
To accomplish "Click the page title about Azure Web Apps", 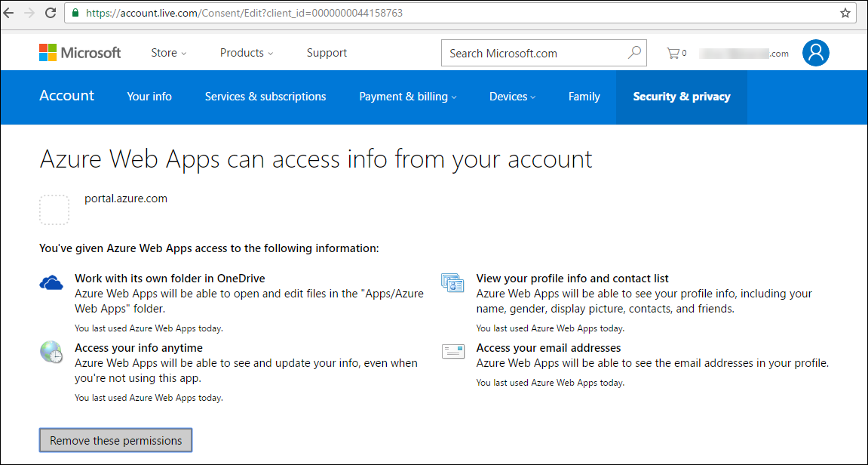I will click(x=315, y=159).
